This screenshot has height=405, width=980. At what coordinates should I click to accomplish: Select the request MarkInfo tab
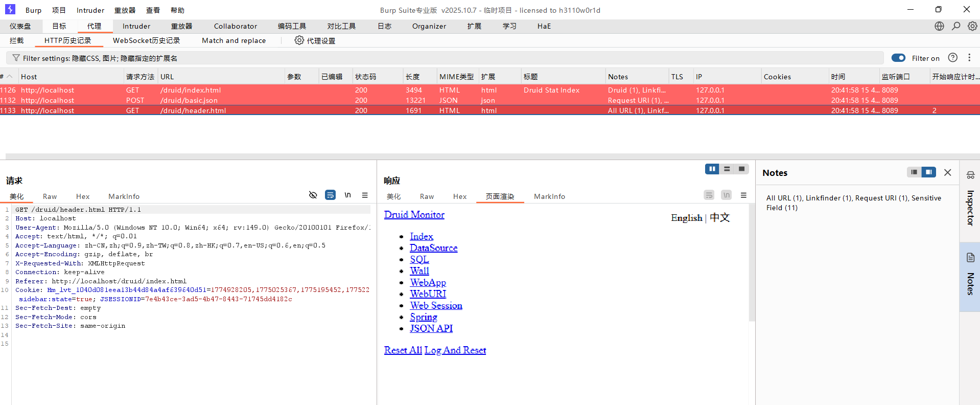pos(124,196)
